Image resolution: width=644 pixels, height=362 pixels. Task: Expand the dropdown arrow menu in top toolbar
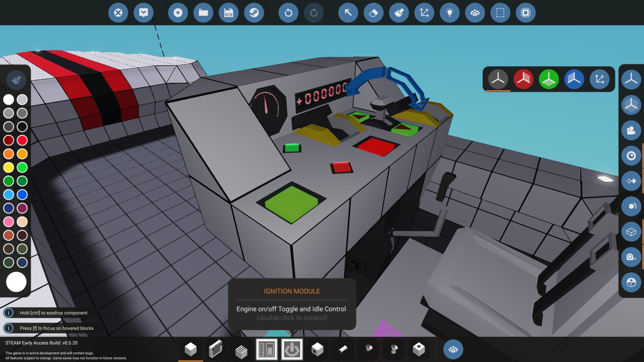tap(144, 13)
